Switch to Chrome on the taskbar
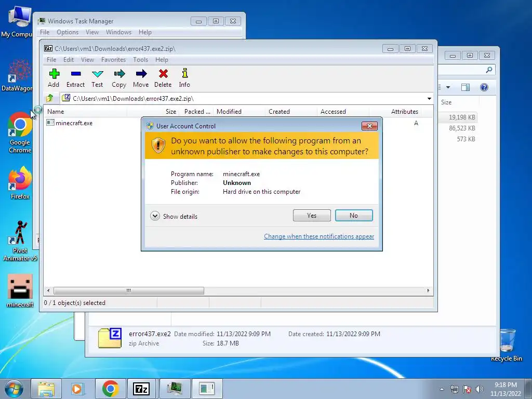 click(x=110, y=389)
